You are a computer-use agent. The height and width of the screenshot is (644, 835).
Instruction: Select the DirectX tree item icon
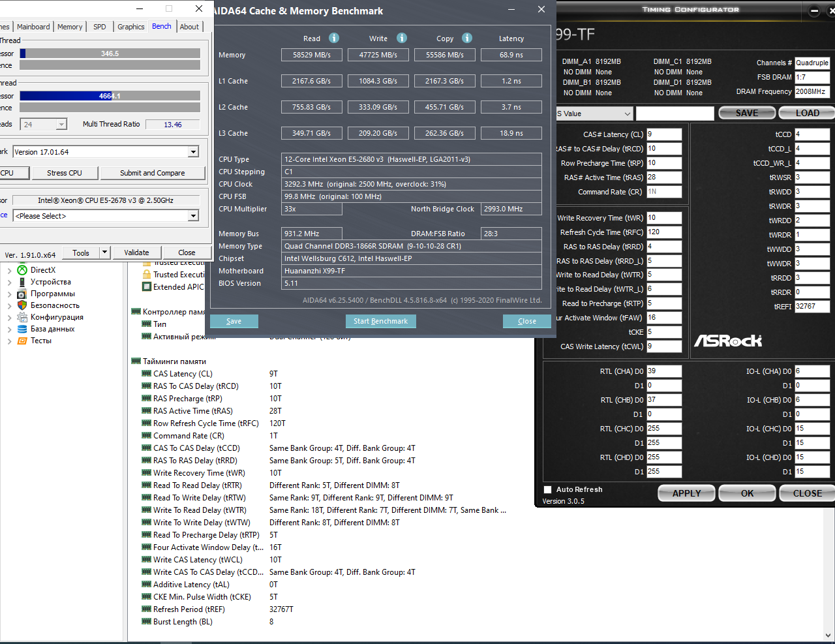[x=22, y=270]
